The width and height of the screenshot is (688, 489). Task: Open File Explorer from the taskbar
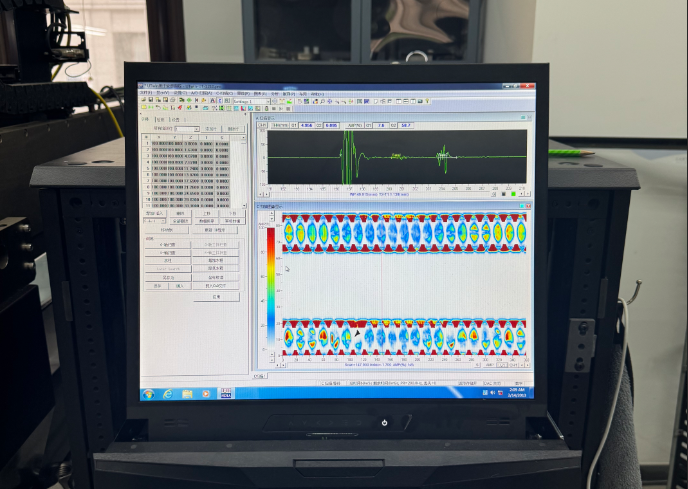[x=187, y=393]
